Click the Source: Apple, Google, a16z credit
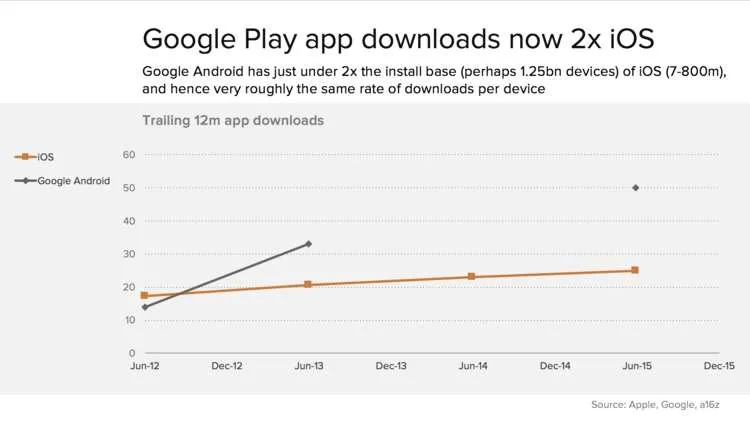 (655, 405)
